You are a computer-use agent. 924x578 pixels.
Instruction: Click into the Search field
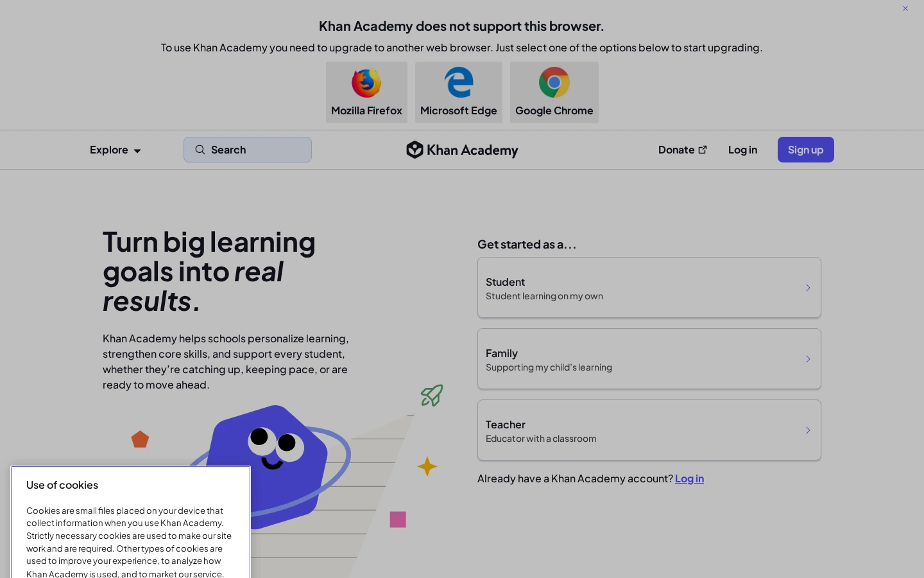tap(248, 150)
